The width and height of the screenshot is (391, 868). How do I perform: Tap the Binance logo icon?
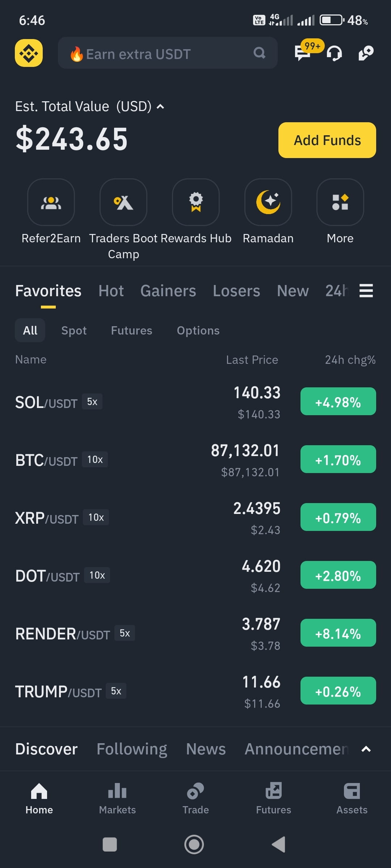[29, 53]
